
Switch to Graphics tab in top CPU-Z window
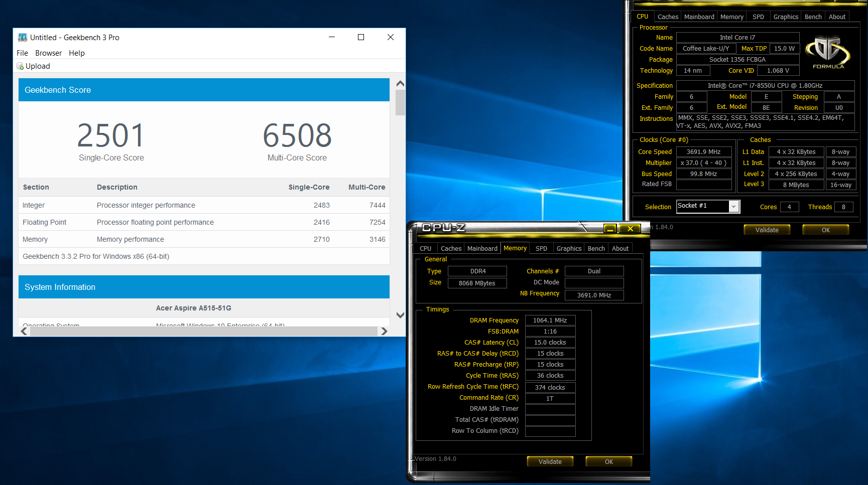tap(786, 17)
